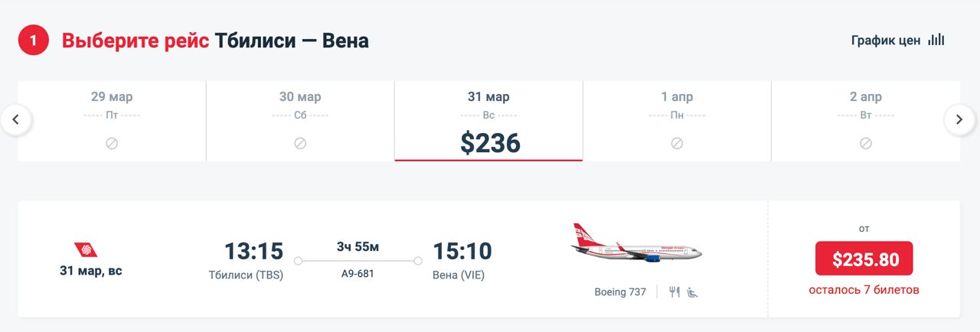Click the next dates right arrow
This screenshot has height=332, width=980.
(x=959, y=119)
